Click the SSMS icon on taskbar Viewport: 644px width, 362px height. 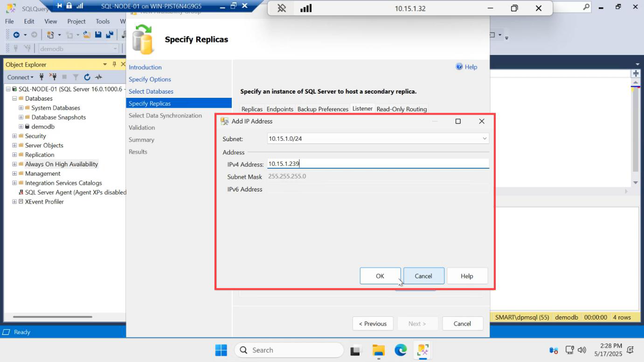click(x=423, y=350)
